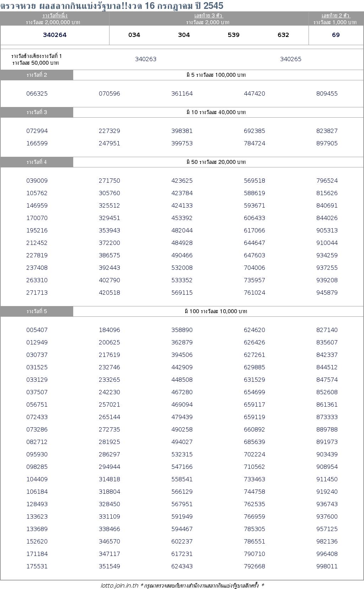This screenshot has width=364, height=589.
Task: Click the เลขท้าย 2 ตัว header link
Action: 336,16
